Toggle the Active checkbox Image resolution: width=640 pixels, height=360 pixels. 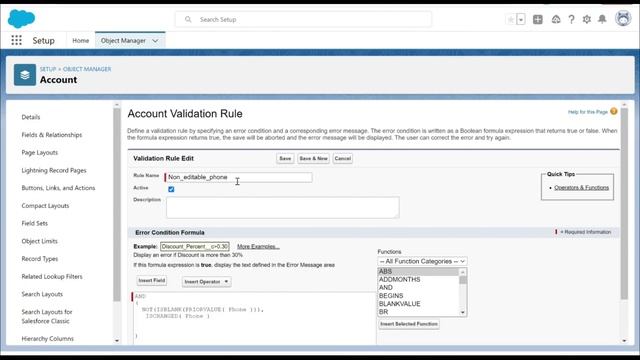coord(171,189)
